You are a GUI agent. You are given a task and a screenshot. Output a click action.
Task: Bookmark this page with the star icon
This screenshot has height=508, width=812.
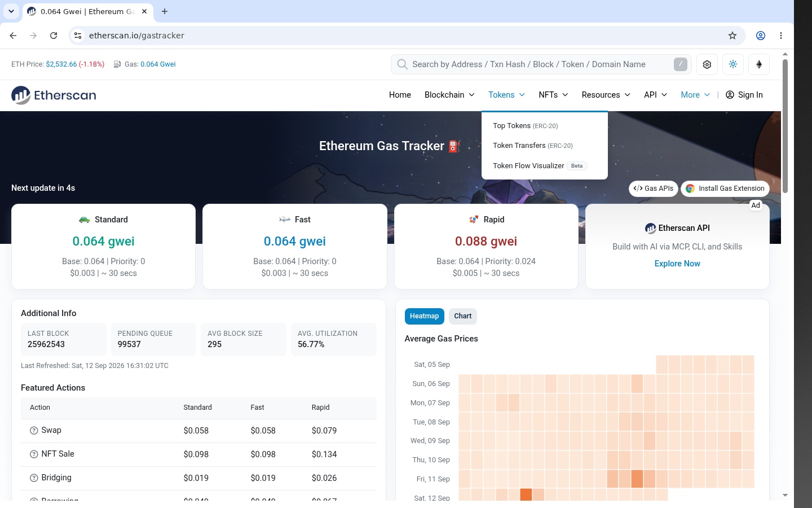(x=732, y=36)
